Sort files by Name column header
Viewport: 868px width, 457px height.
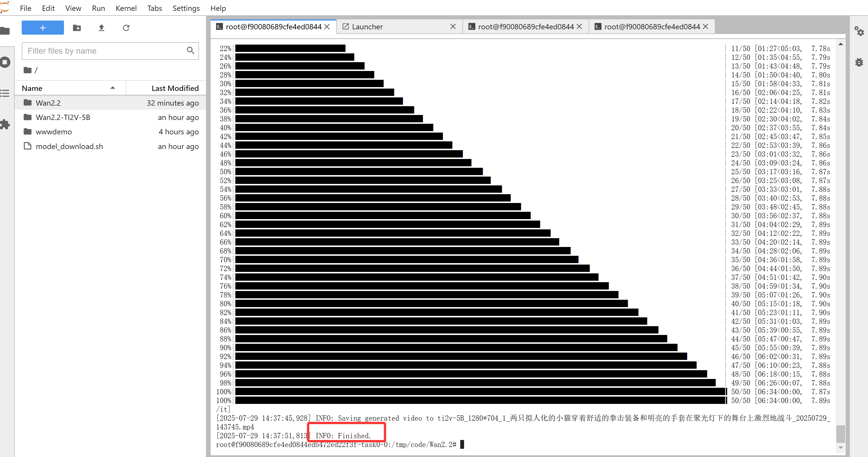[70, 88]
